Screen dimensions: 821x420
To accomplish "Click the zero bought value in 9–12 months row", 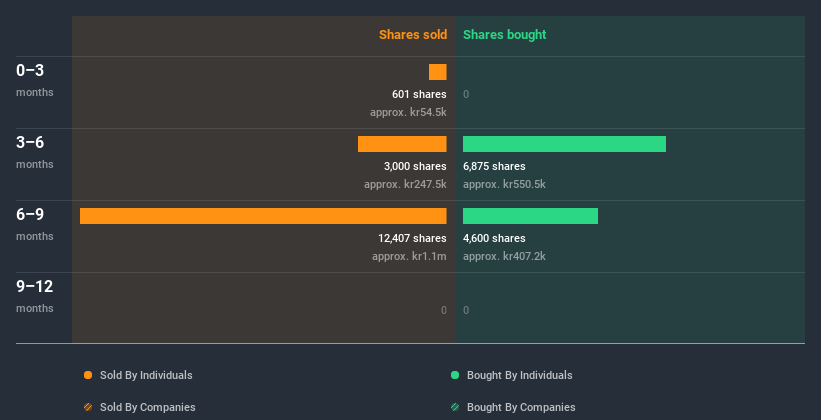I will coord(466,310).
